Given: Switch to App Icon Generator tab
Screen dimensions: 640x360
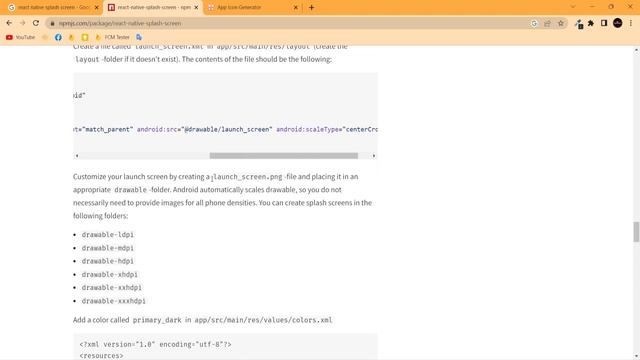Looking at the screenshot, I should 252,7.
